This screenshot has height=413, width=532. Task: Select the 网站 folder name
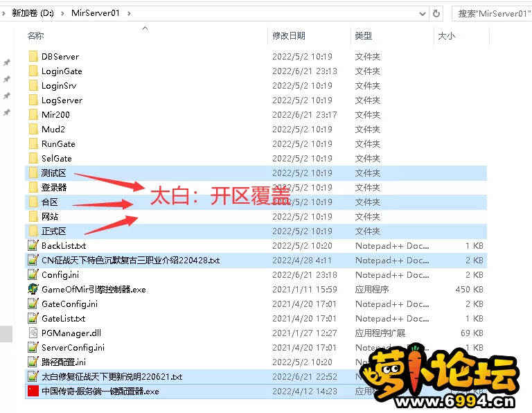[x=50, y=216]
